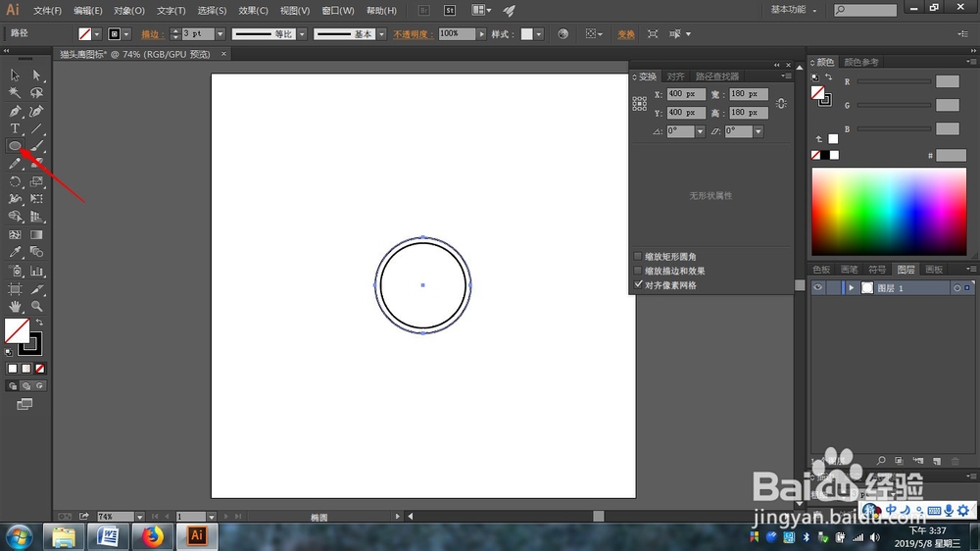This screenshot has height=551, width=980.
Task: Swap fill and stroke in toolbox
Action: [39, 323]
